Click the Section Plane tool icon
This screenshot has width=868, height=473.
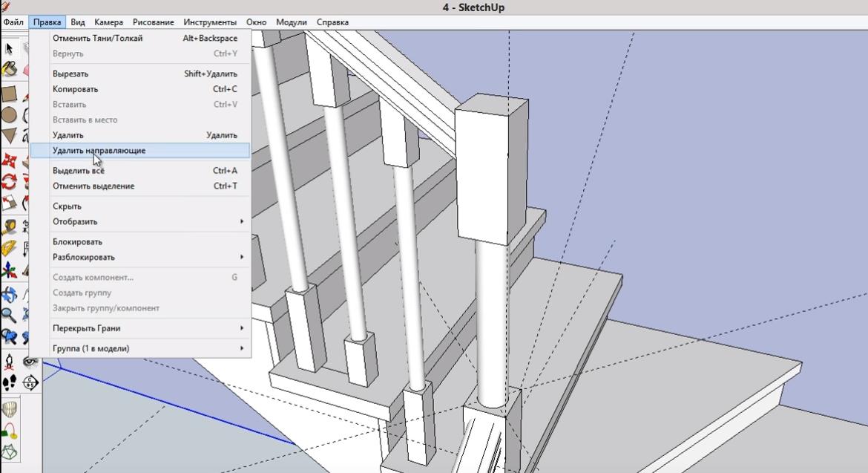click(30, 383)
